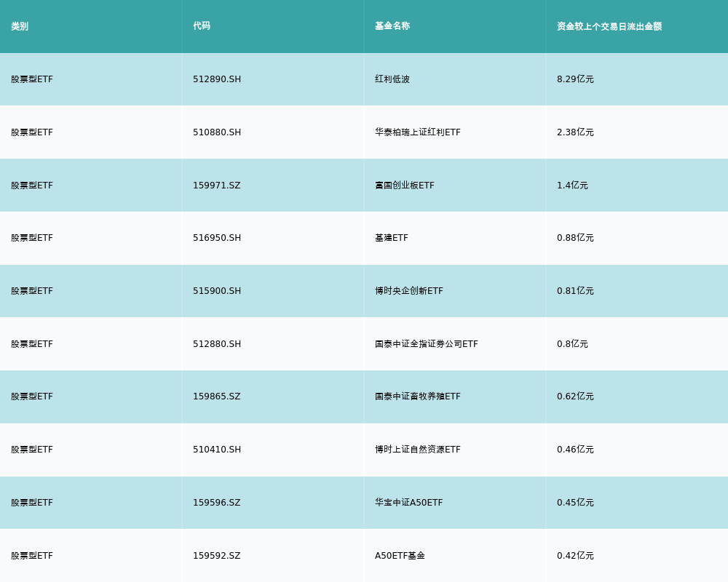Click 股票型ETF in the 159596.SZ row
The height and width of the screenshot is (582, 728).
[x=32, y=503]
